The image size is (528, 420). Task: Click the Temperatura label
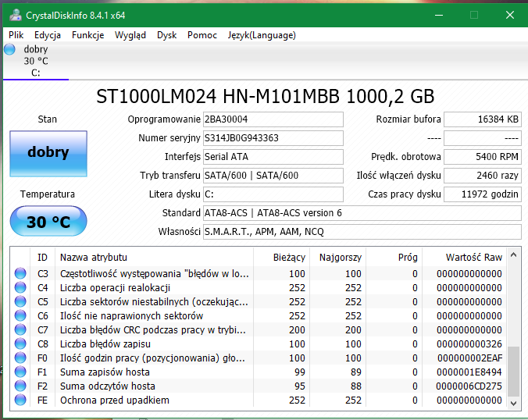click(48, 194)
